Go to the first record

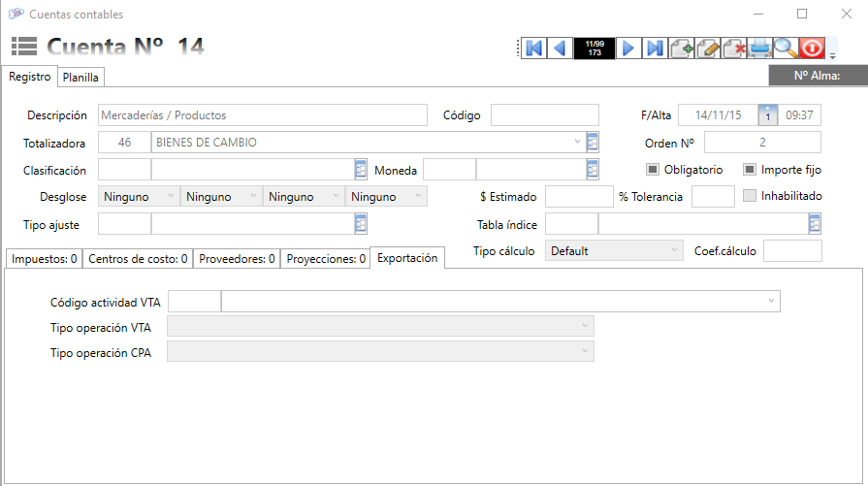point(533,48)
